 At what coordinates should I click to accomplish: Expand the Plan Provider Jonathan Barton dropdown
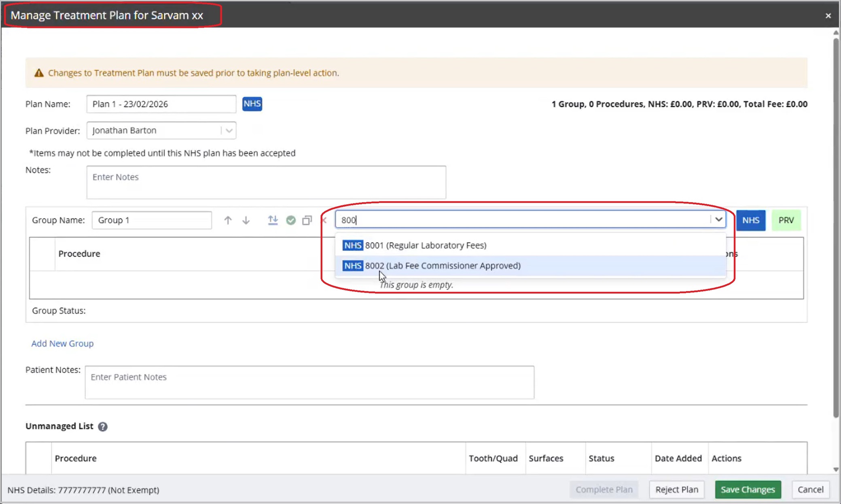(229, 131)
